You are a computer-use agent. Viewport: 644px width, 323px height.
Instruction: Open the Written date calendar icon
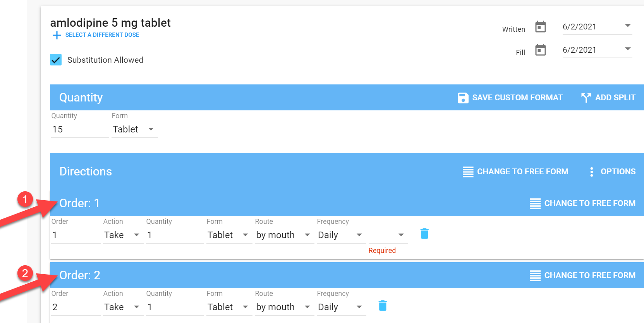(x=540, y=27)
